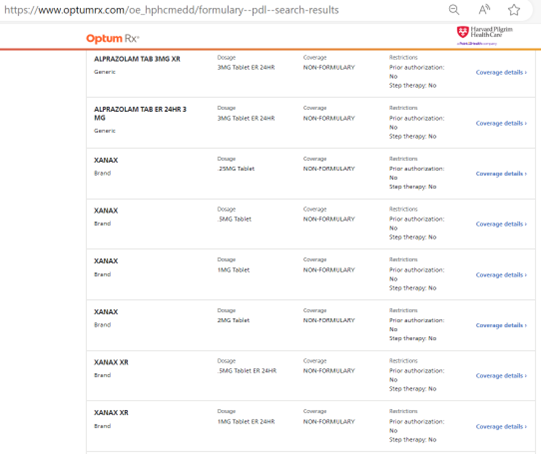Click the 2MG Tablet dosage text
Screen dimensions: 541x454
tap(233, 320)
